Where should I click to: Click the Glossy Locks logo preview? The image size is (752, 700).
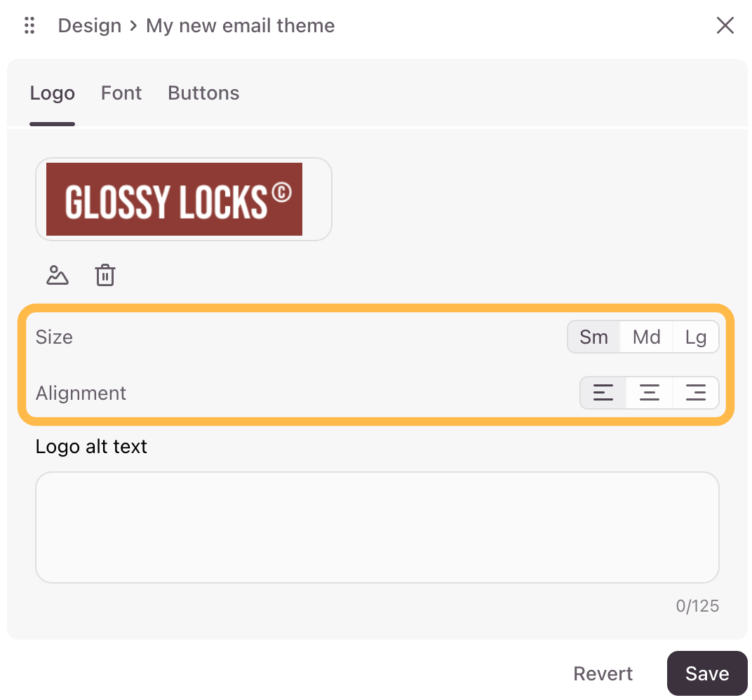click(175, 199)
